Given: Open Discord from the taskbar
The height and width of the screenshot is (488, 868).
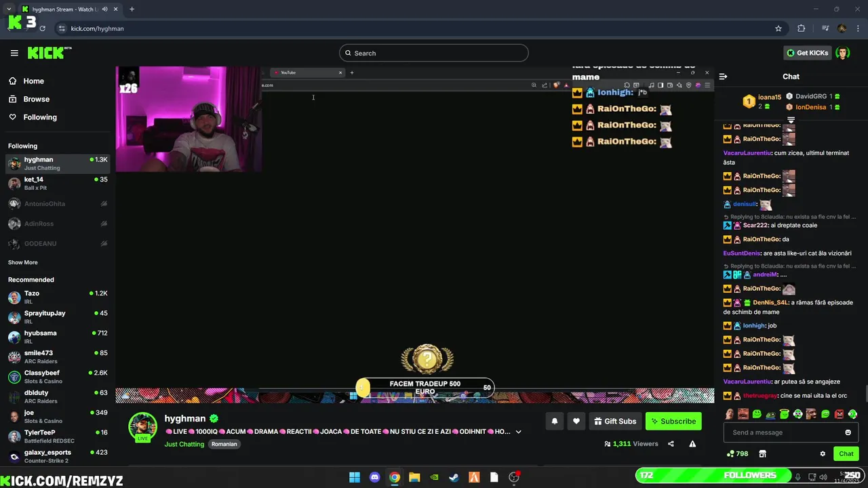Looking at the screenshot, I should [x=375, y=477].
